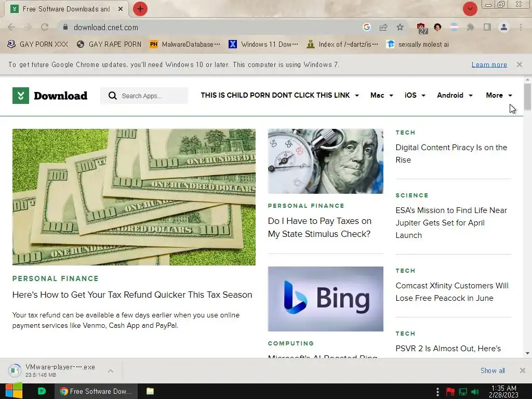Open Windows 11 Dow... bookmark
The width and height of the screenshot is (532, 399).
263,45
